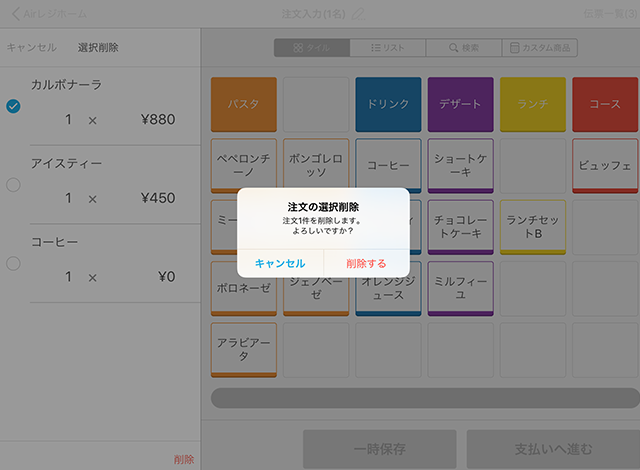The width and height of the screenshot is (640, 470).
Task: Add オレンジジュース to order
Action: point(388,296)
